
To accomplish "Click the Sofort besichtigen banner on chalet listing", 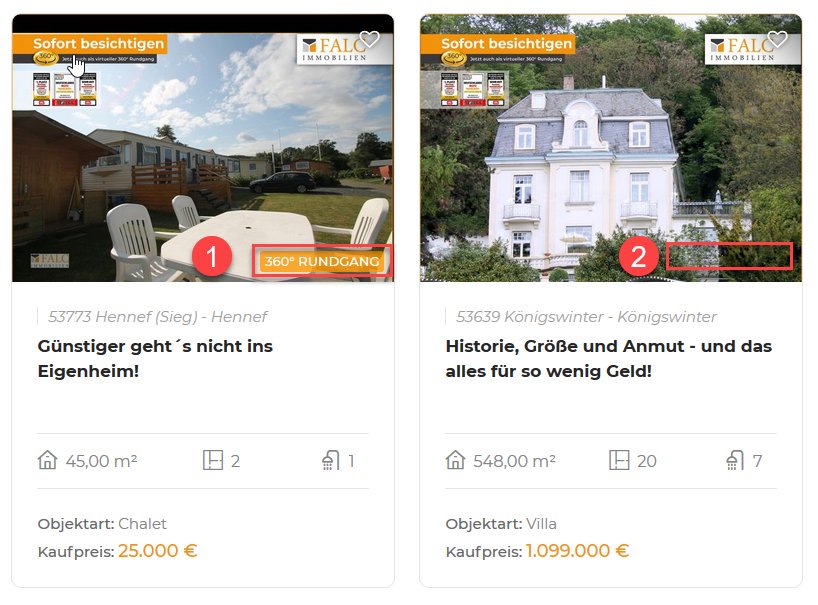I will 99,43.
